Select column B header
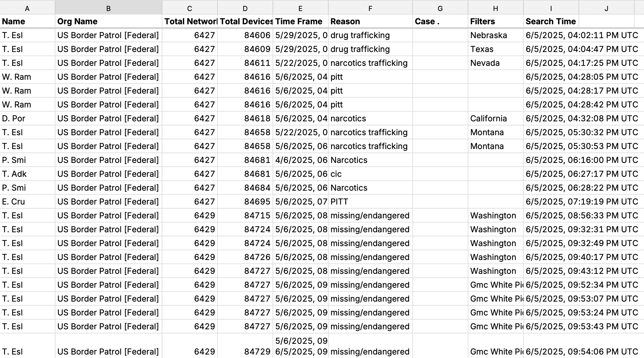Screen dimensions: 644x358 (x=108, y=9)
